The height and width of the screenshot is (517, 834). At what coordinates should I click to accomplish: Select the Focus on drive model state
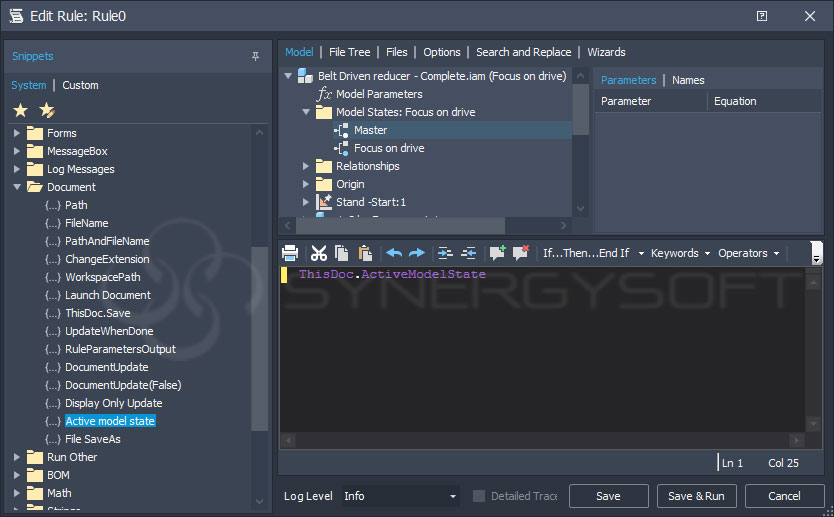click(388, 148)
